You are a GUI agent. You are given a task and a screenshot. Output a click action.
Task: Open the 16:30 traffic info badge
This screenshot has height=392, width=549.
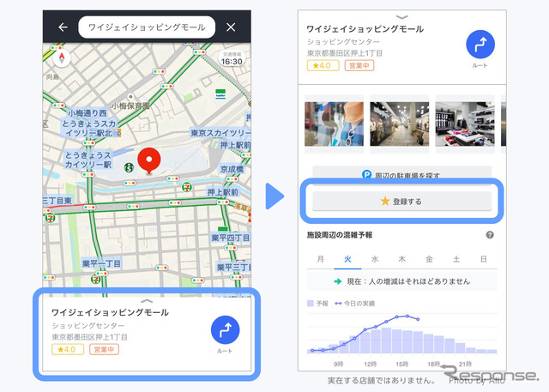click(232, 58)
